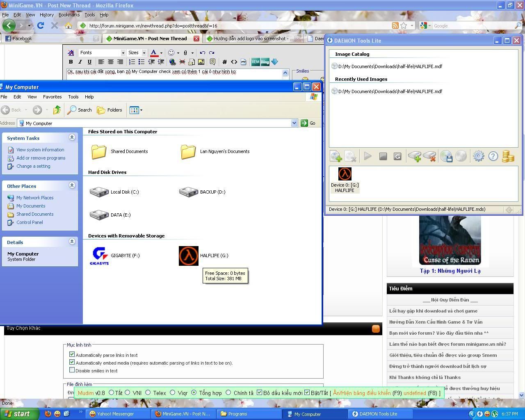Click Add or remove programs link
Viewport: 525px width, 420px height.
[x=41, y=158]
